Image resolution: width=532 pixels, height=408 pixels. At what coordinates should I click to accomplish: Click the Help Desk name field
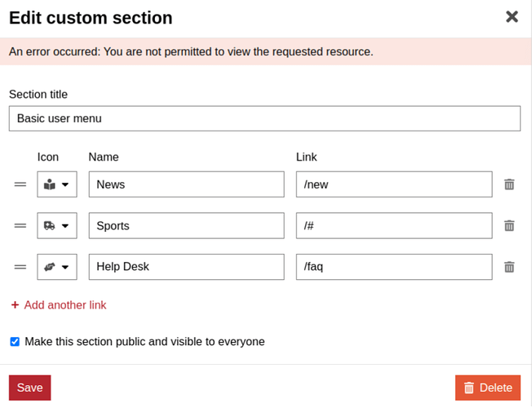(x=187, y=267)
